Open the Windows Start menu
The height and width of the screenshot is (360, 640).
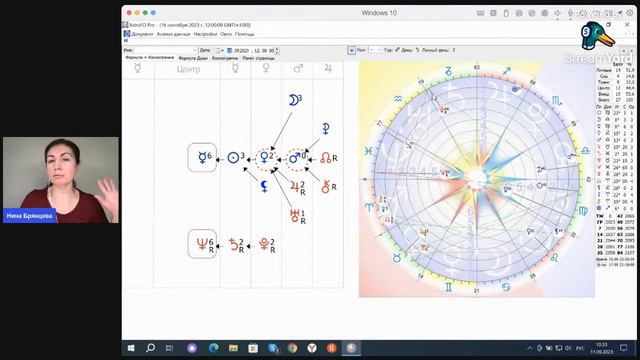click(x=131, y=348)
